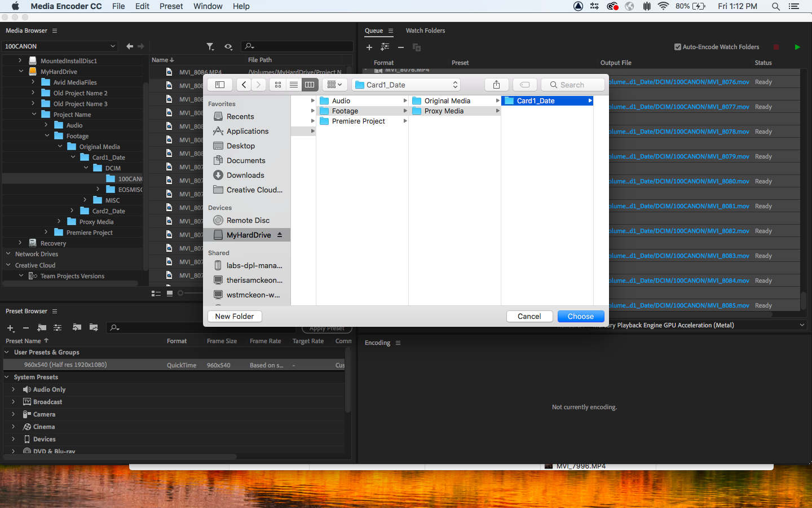Open the Preset menu in menu bar
The height and width of the screenshot is (508, 812).
point(171,6)
